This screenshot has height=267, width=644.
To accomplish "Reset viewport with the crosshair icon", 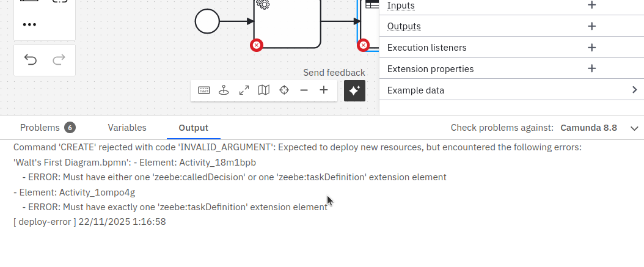I will point(284,90).
